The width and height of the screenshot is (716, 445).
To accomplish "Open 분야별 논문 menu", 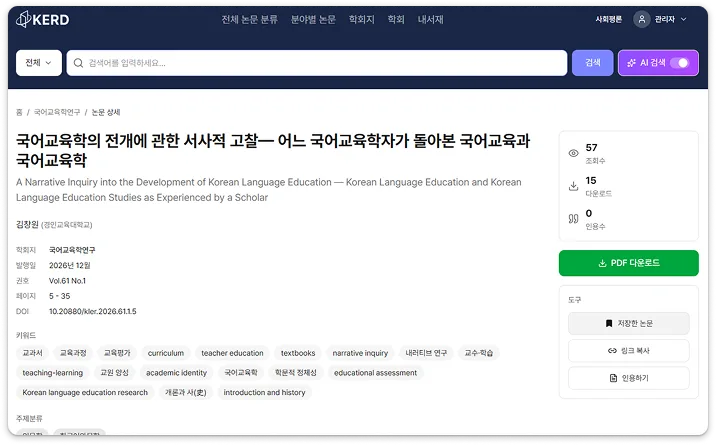I will point(313,19).
